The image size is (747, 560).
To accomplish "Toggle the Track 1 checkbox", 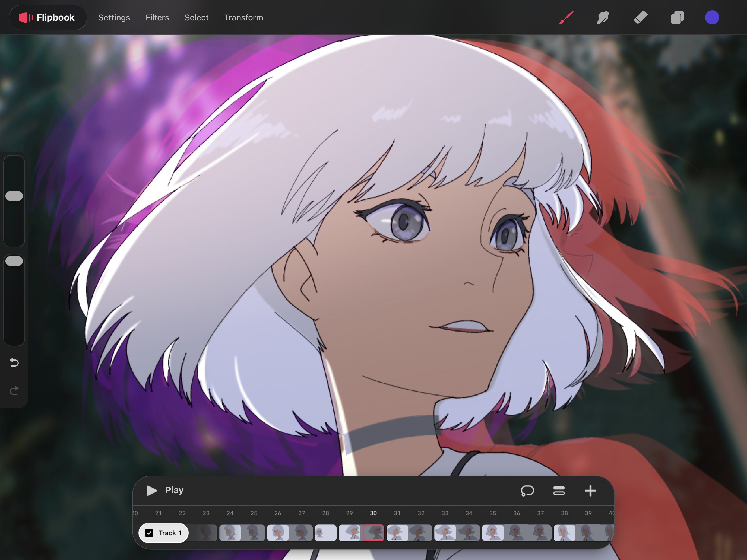I will 149,533.
